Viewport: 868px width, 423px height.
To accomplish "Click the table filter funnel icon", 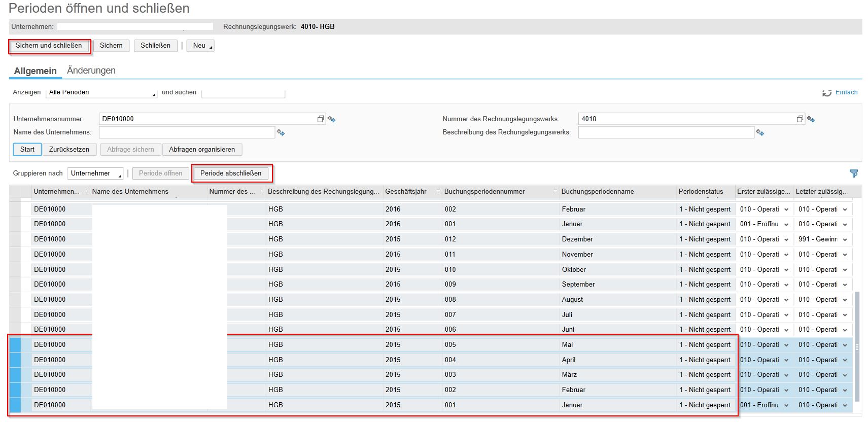I will (854, 173).
